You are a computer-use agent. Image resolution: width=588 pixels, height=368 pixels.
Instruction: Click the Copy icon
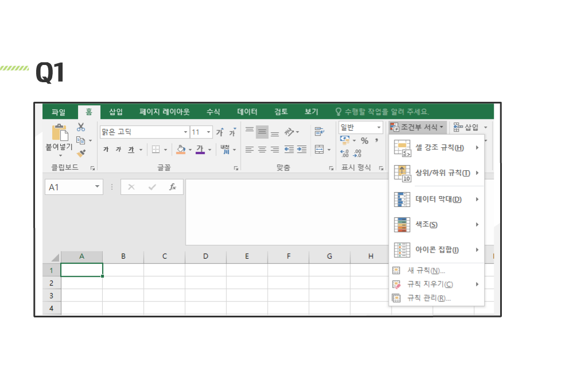tap(80, 140)
